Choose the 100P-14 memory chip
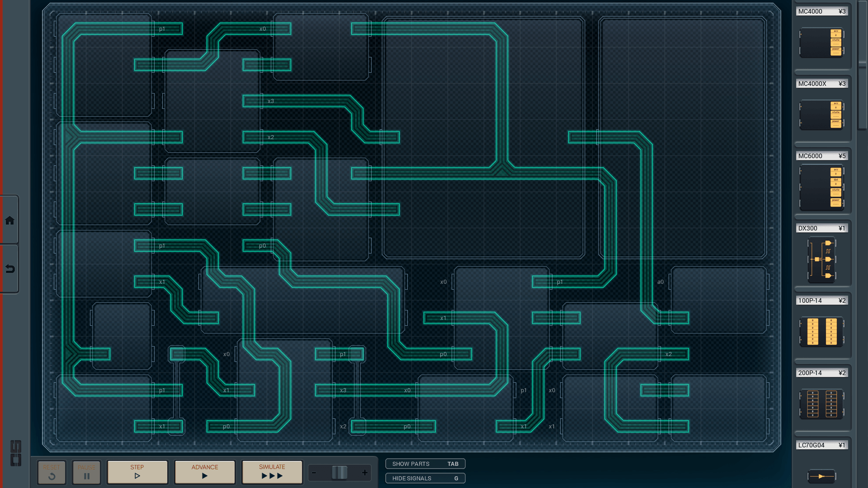The width and height of the screenshot is (868, 488). (x=821, y=332)
